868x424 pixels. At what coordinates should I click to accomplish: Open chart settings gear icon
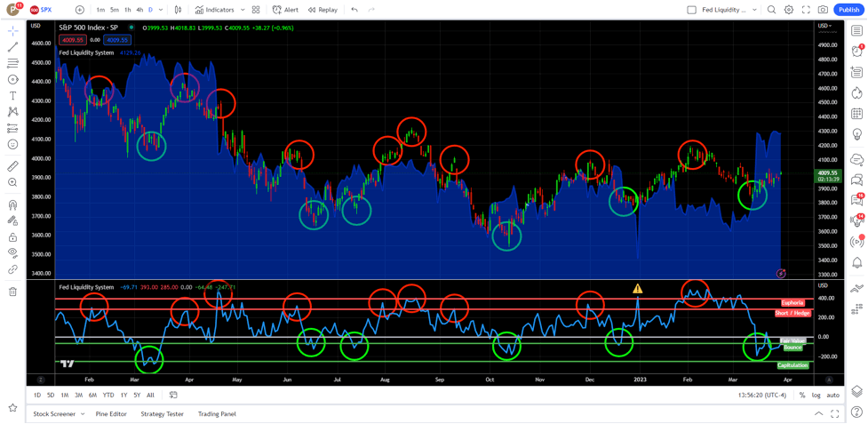tap(788, 10)
